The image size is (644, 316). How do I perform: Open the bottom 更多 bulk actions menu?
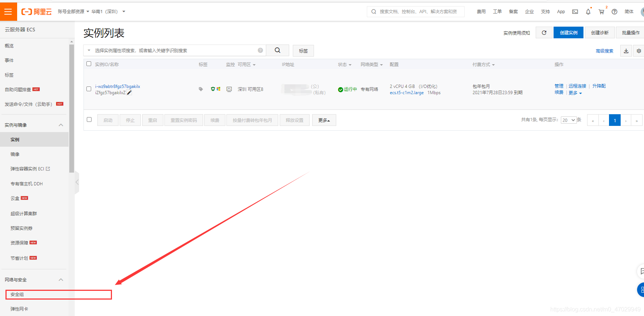324,120
